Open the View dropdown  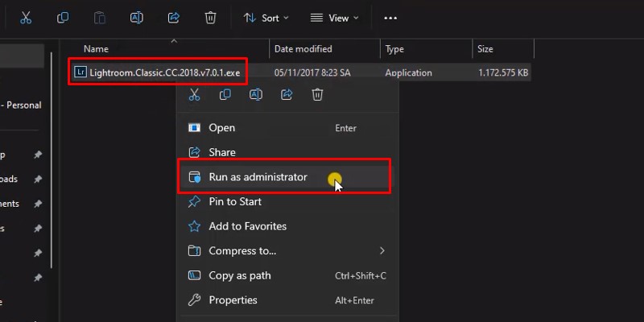334,18
